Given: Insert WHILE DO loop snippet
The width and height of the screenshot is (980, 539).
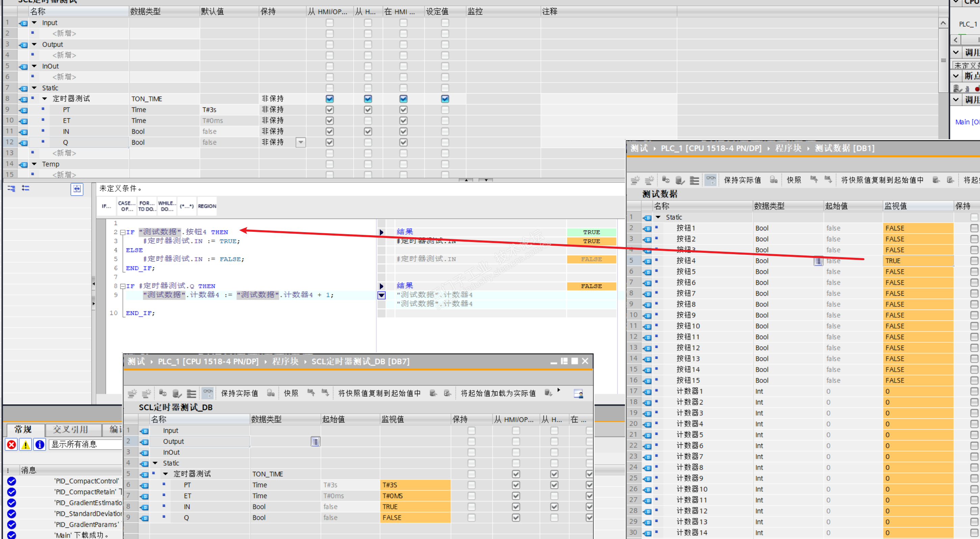Looking at the screenshot, I should click(x=167, y=206).
